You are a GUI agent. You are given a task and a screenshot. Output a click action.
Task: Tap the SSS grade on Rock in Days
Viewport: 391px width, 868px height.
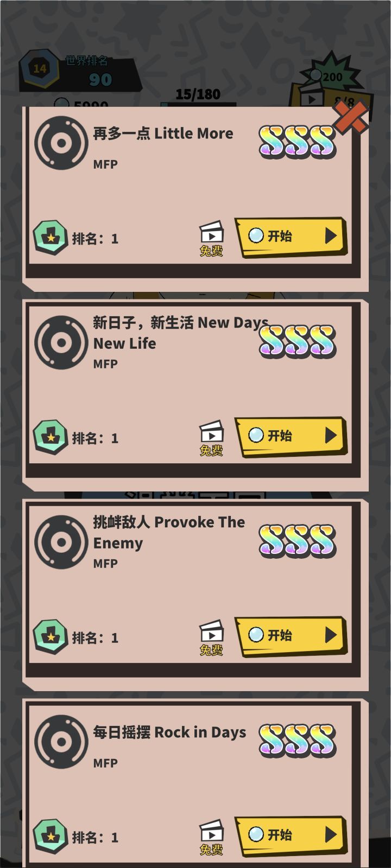click(x=298, y=741)
